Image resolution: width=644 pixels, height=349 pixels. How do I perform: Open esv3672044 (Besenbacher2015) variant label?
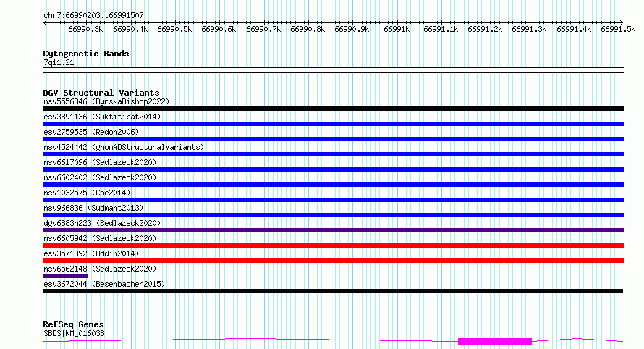pos(104,284)
